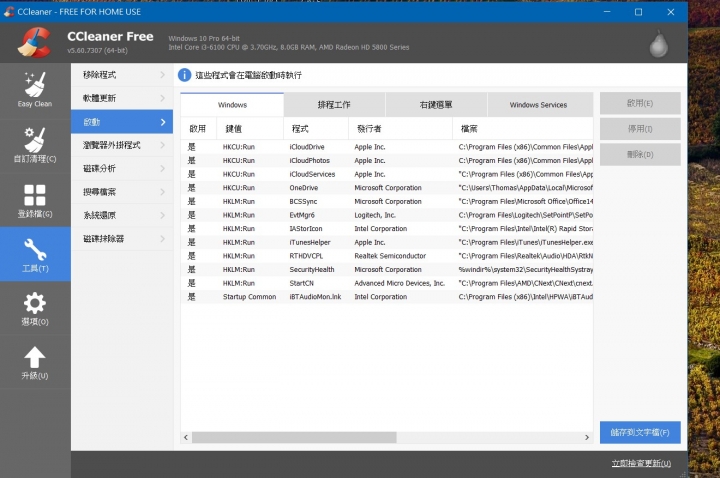Expand chevron next to 磁碟抹除器
720x478 pixels.
point(163,238)
